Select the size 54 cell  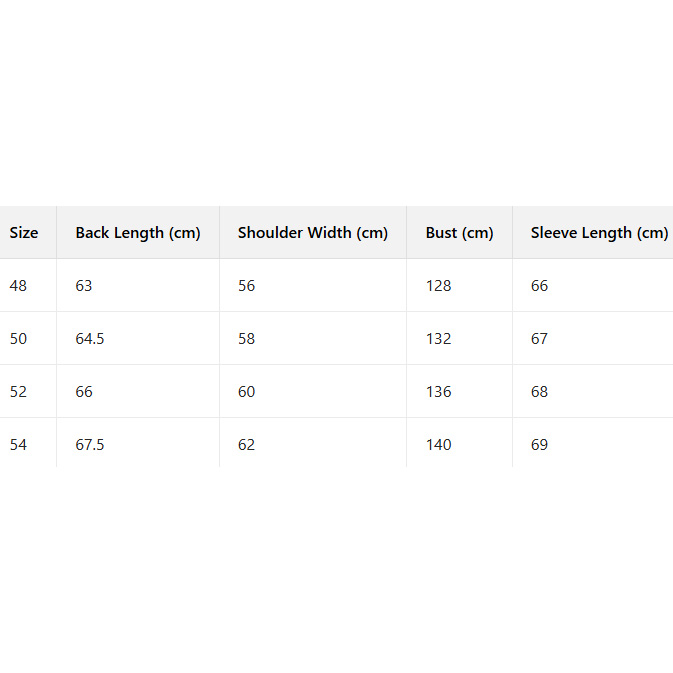[19, 445]
